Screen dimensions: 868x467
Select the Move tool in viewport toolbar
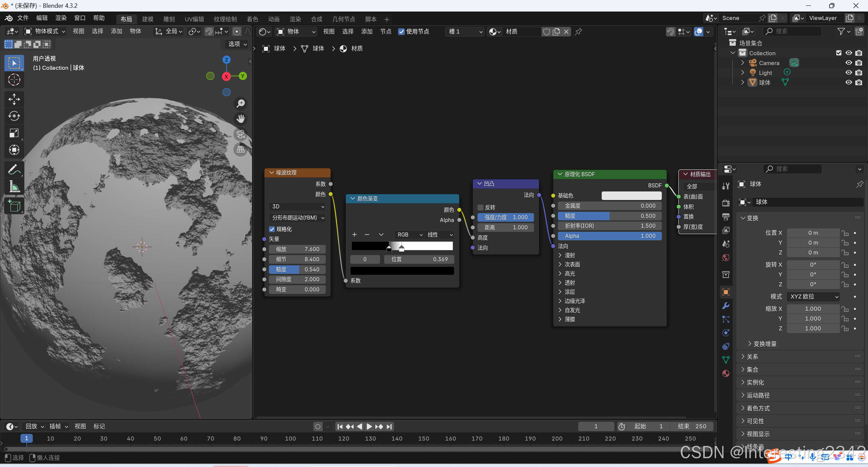(x=14, y=99)
